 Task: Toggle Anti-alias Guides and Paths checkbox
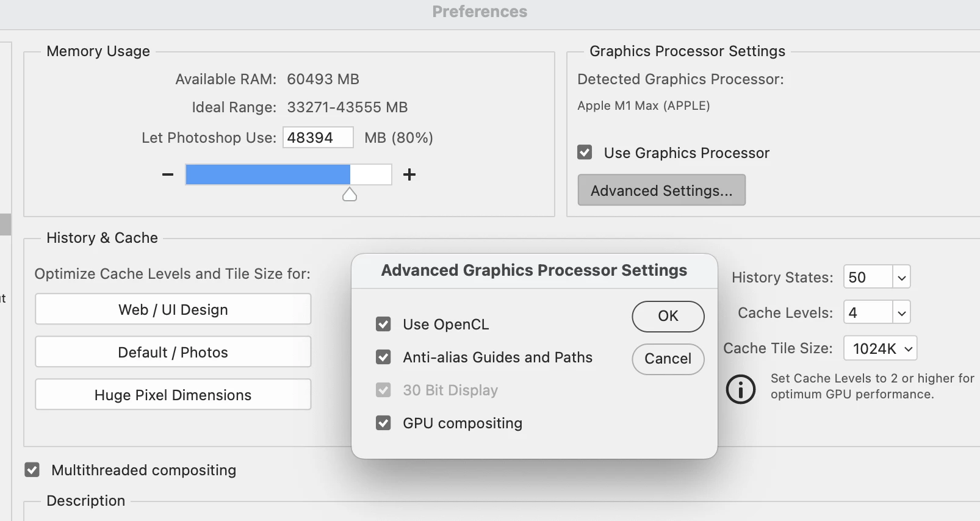pyautogui.click(x=383, y=357)
